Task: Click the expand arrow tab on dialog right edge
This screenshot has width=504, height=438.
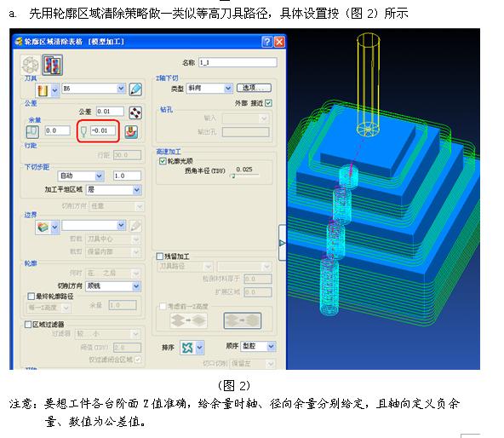Action: tap(282, 243)
